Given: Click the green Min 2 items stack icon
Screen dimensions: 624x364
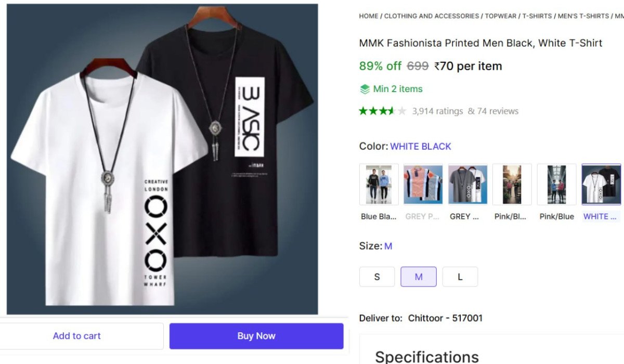Looking at the screenshot, I should [365, 89].
